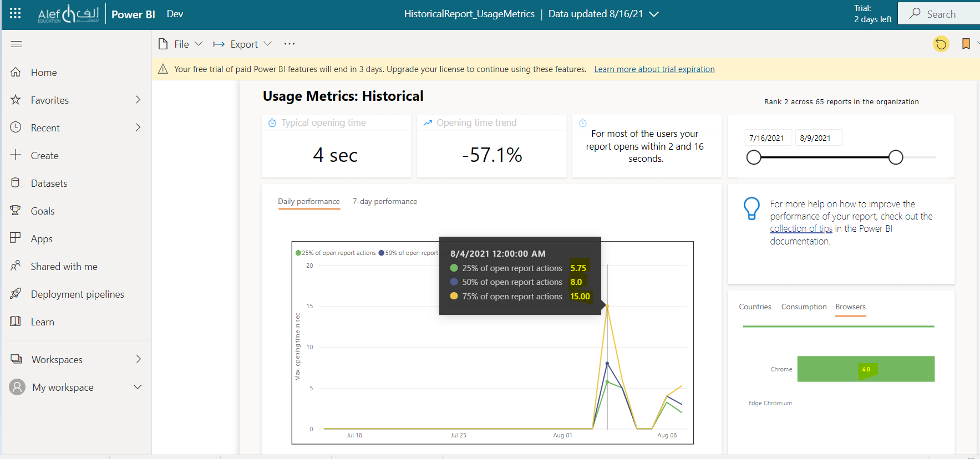Select the Consumption tab

tap(804, 307)
